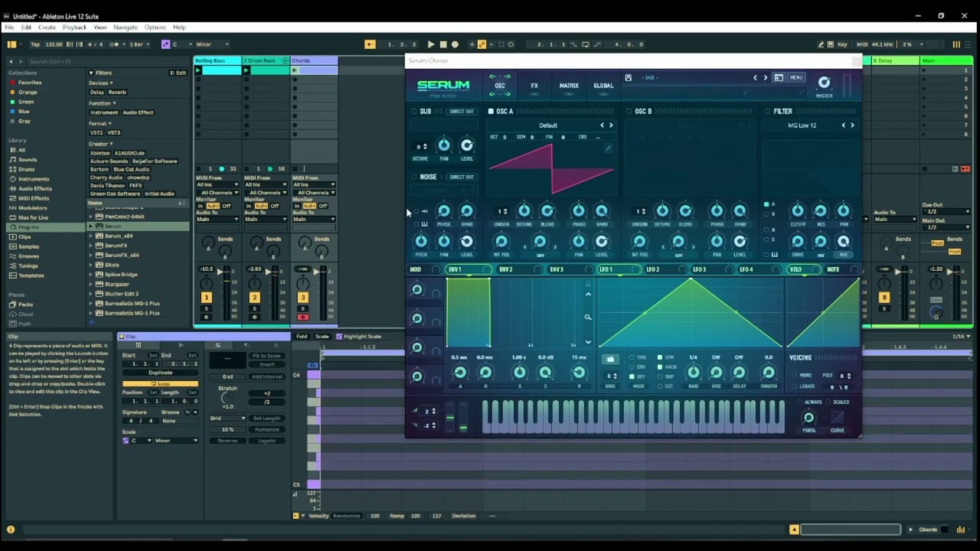Select the LFO 3 tab in Serum
Viewport: 980px width, 551px height.
point(699,269)
